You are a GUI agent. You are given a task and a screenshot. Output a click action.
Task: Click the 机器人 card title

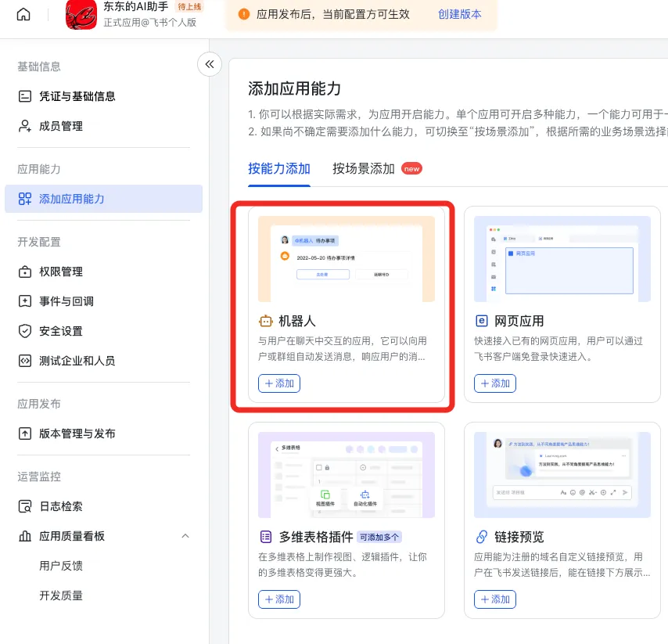pyautogui.click(x=297, y=321)
